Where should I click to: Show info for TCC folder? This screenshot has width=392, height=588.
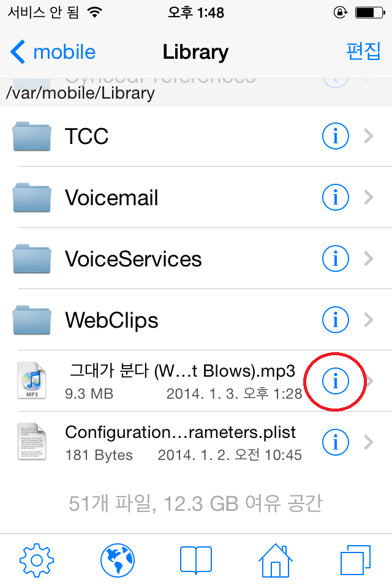pyautogui.click(x=336, y=136)
